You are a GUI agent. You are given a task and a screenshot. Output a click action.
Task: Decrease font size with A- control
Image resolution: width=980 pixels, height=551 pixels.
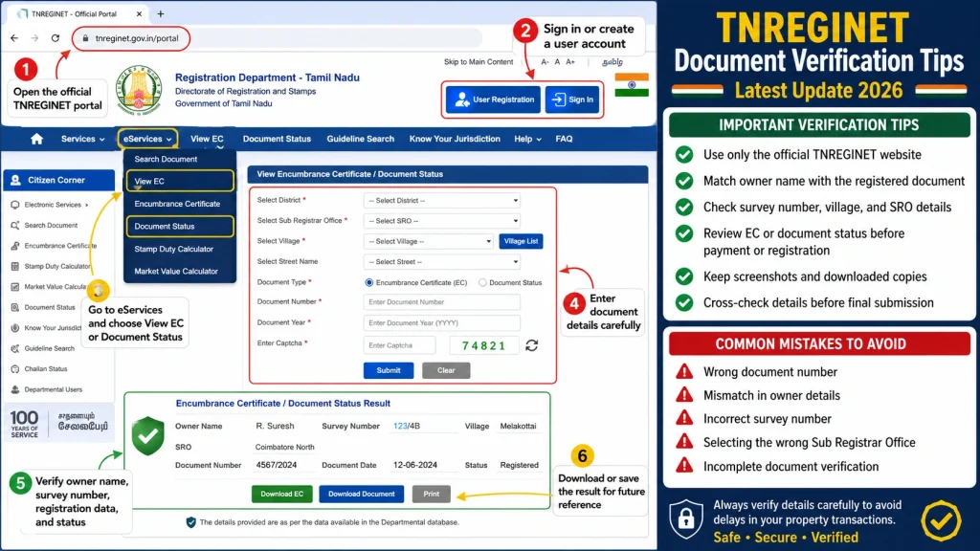(545, 62)
